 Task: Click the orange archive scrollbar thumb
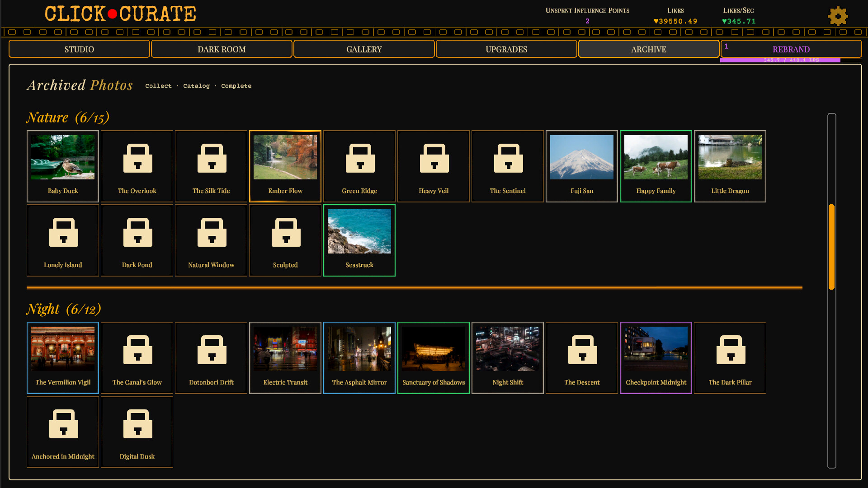coord(831,247)
